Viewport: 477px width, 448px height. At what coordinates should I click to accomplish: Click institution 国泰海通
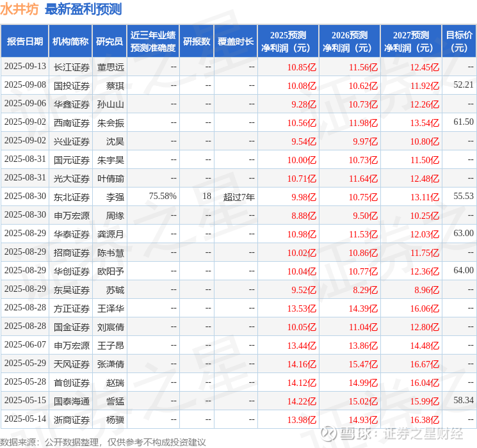tap(72, 401)
